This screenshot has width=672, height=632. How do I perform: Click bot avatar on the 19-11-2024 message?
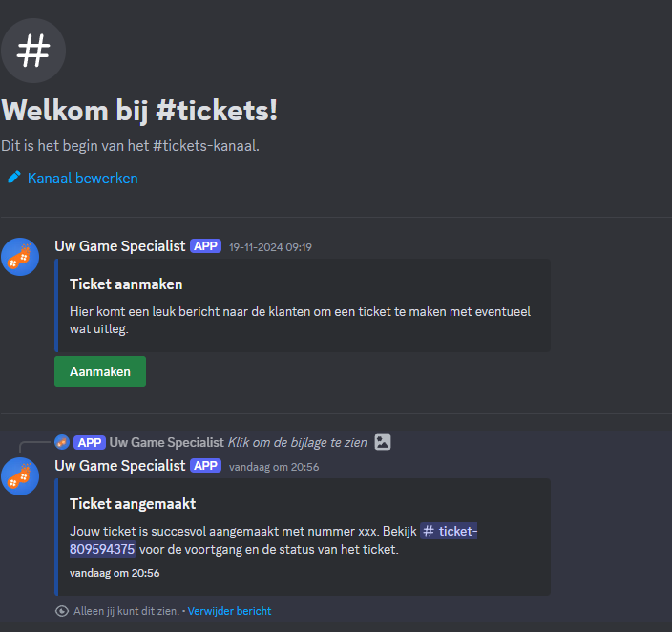20,257
